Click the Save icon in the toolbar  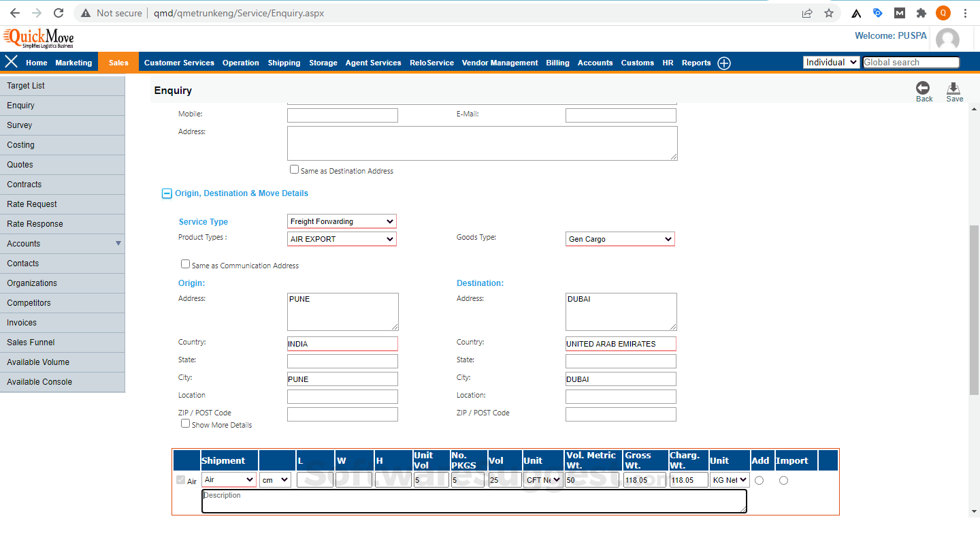954,91
